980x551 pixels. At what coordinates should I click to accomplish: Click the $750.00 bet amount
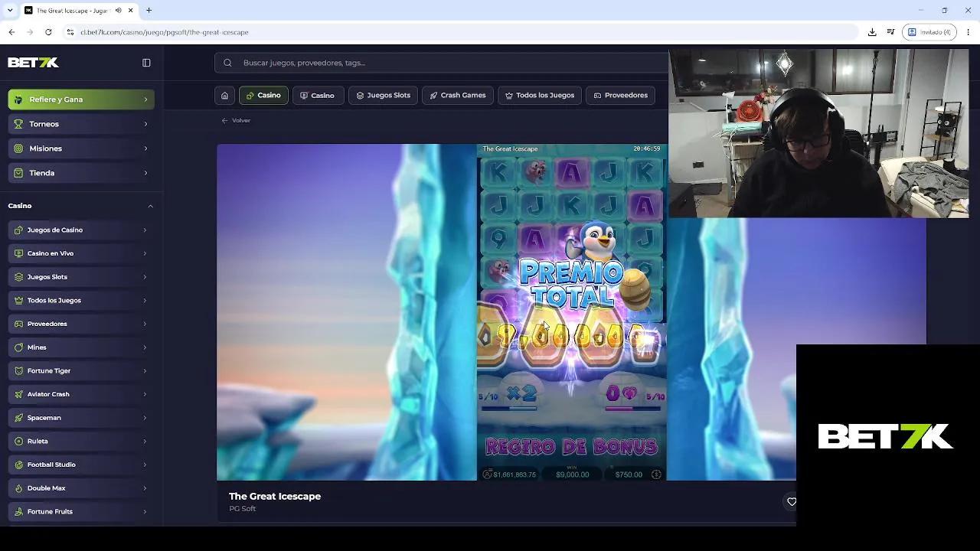(x=629, y=474)
